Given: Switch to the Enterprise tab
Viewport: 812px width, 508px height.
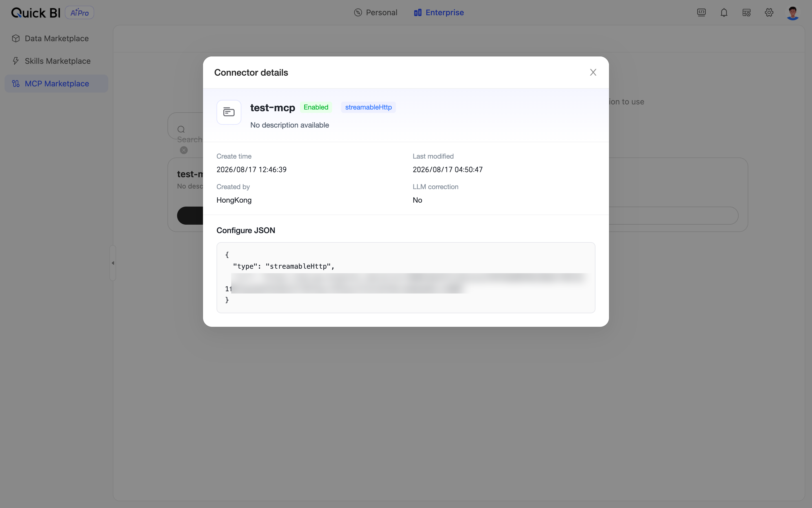Looking at the screenshot, I should pos(438,12).
